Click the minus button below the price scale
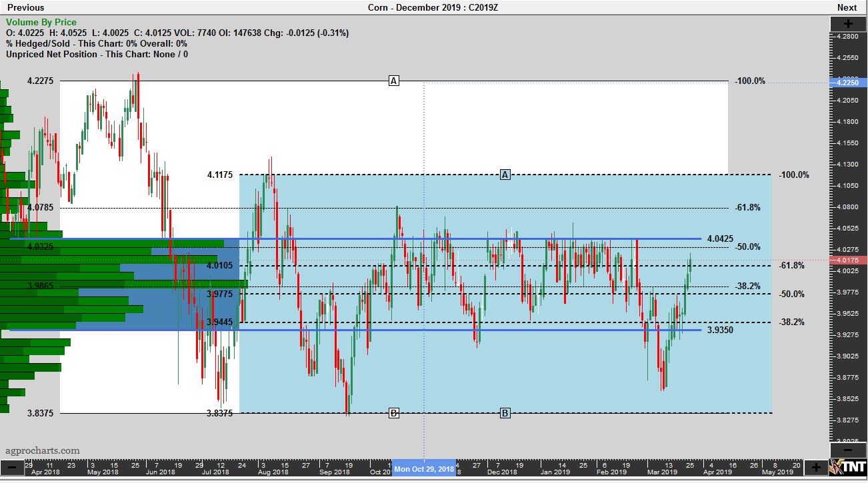The image size is (868, 483). 848,450
